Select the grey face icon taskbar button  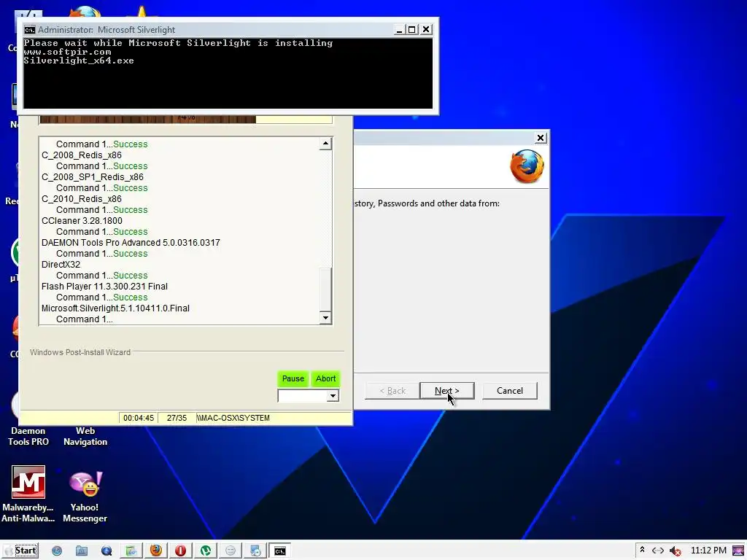point(230,551)
